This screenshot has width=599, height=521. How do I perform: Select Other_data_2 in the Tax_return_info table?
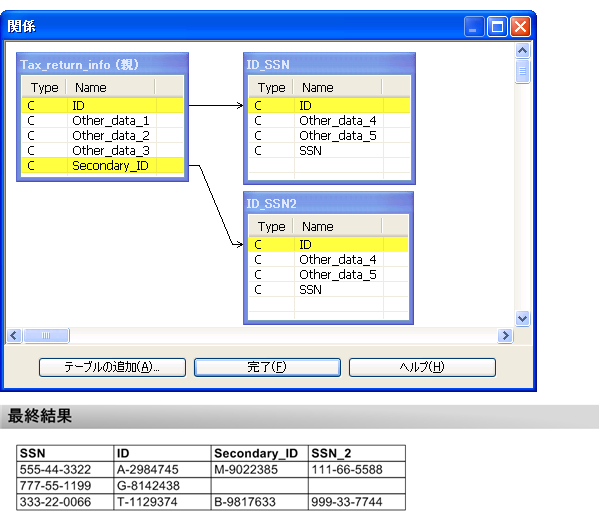(102, 136)
